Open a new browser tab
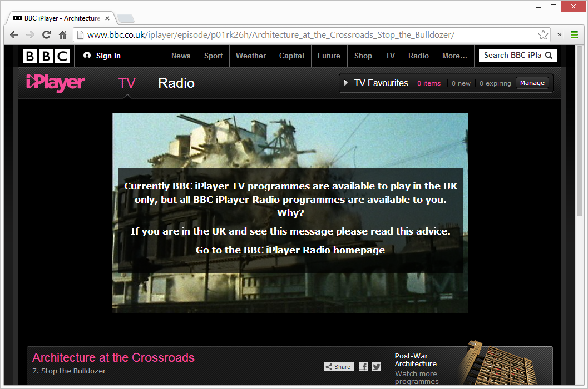The image size is (588, 389). point(126,18)
